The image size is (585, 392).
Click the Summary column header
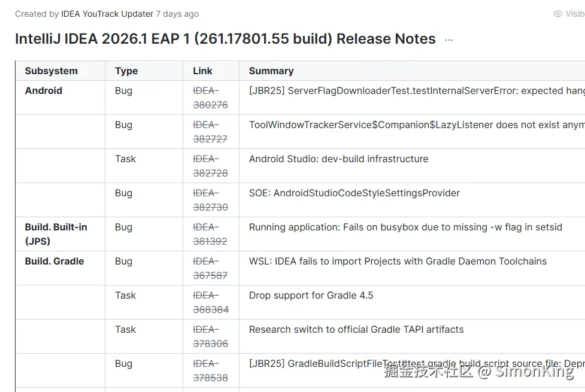(x=271, y=71)
